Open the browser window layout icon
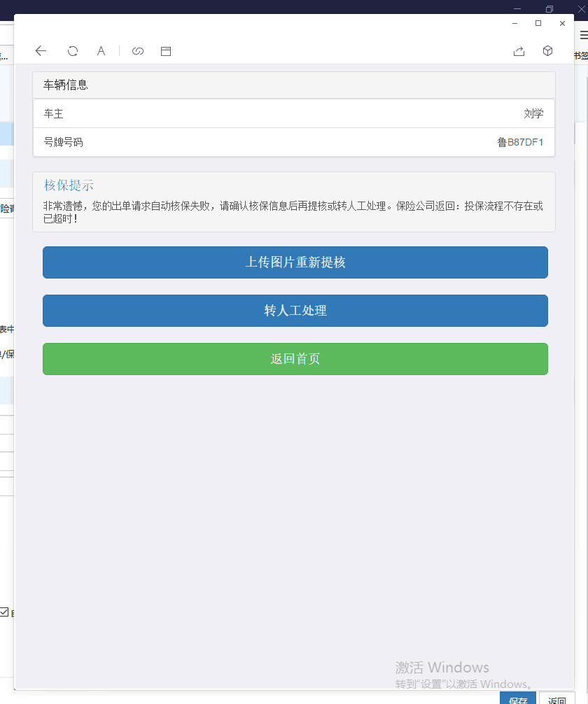Screen dimensions: 588x704 166,51
